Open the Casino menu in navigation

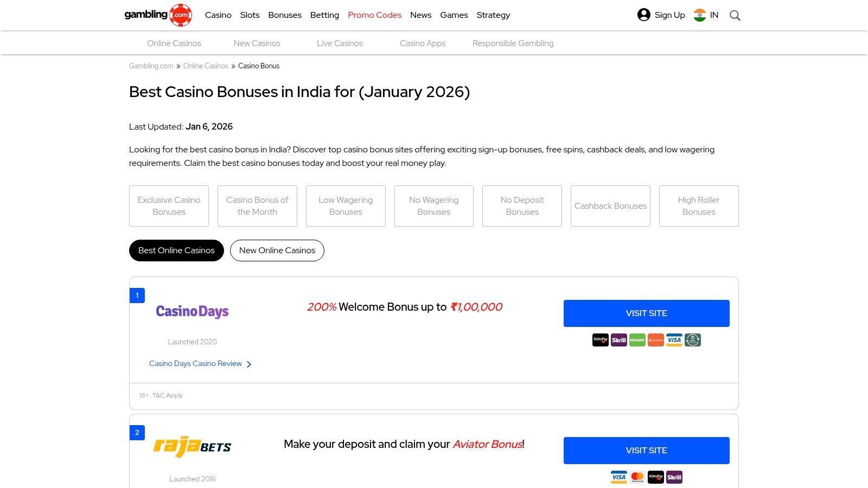218,15
